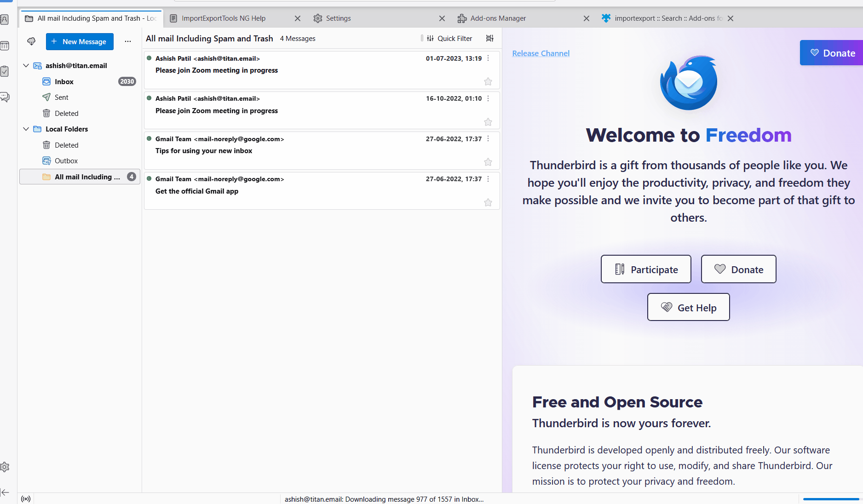
Task: Open the more menu for 01-07-2023 message
Action: [x=488, y=58]
